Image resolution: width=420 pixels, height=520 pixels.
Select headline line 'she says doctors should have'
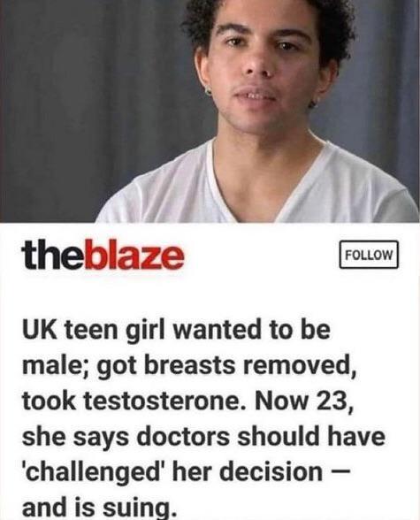(203, 436)
